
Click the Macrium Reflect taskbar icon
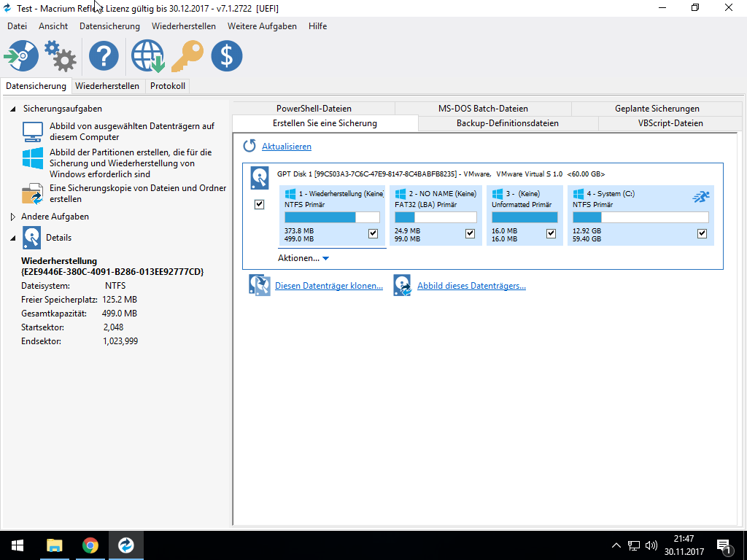pyautogui.click(x=125, y=545)
